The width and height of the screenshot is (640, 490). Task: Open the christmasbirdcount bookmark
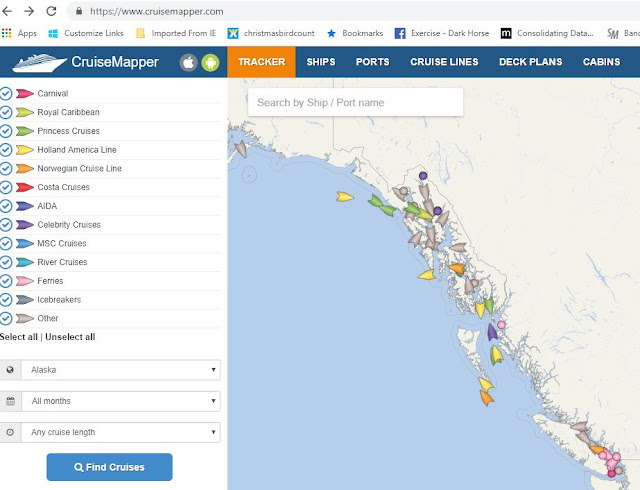click(271, 33)
